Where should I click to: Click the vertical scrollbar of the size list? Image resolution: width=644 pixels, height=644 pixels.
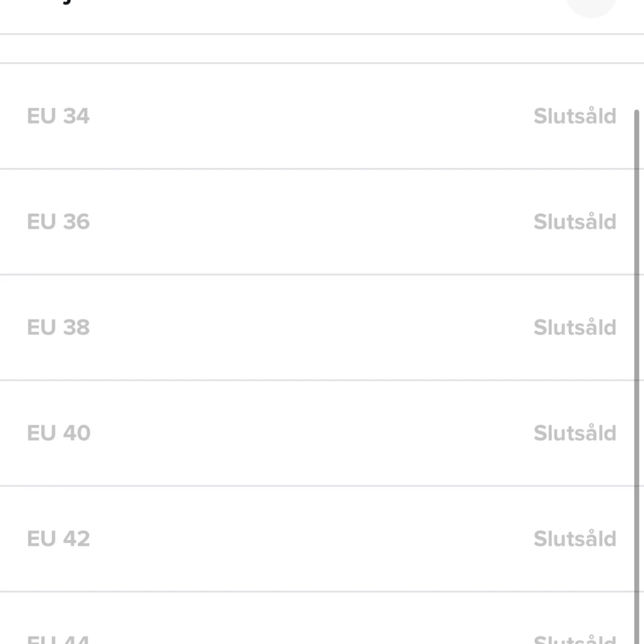pyautogui.click(x=637, y=372)
